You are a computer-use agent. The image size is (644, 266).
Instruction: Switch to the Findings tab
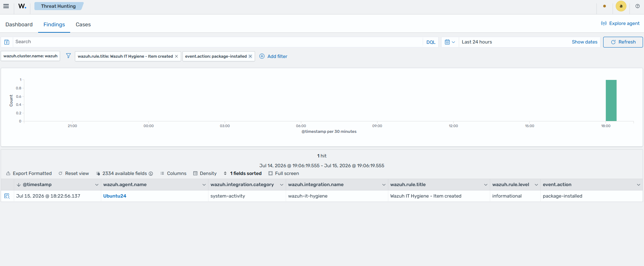[x=54, y=24]
